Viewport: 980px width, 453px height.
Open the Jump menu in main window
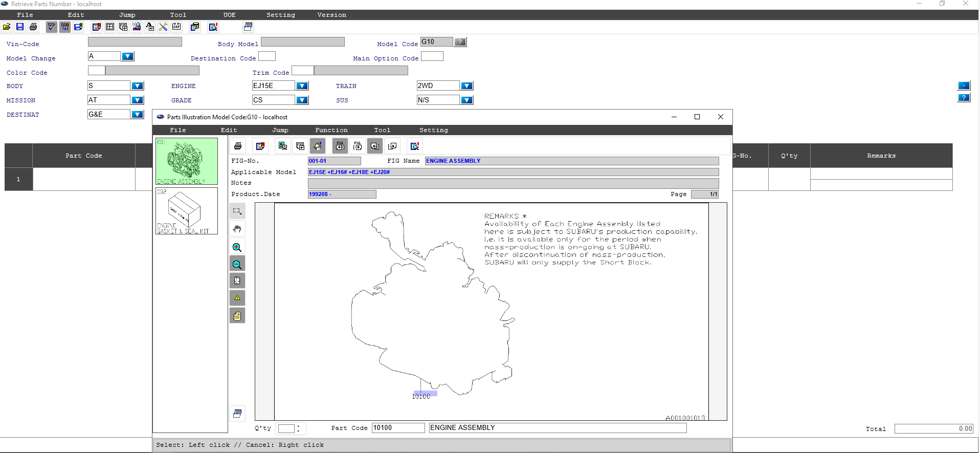127,15
